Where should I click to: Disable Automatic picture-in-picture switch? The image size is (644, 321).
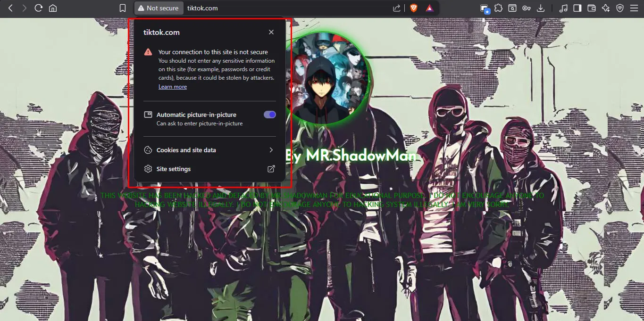tap(269, 115)
